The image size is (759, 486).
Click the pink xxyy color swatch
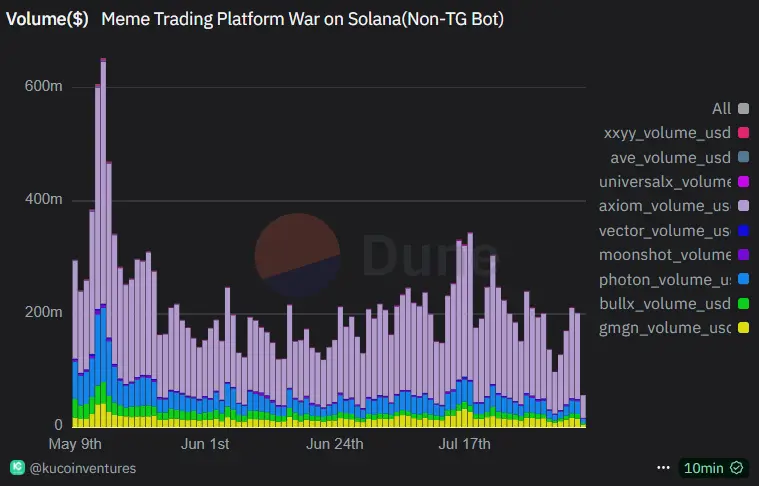pyautogui.click(x=743, y=133)
